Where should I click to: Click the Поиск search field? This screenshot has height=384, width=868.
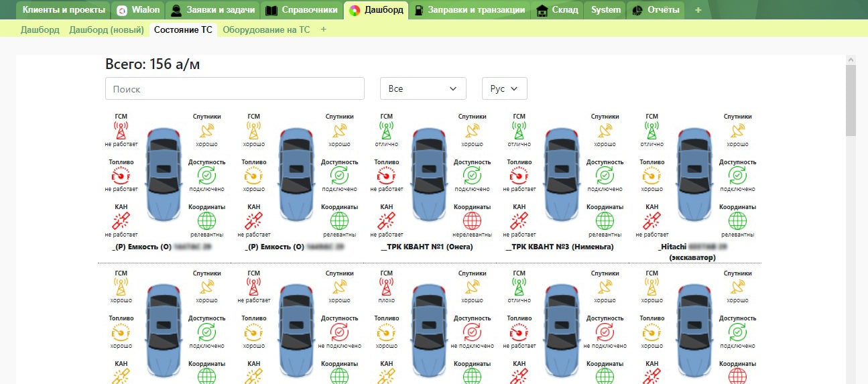pyautogui.click(x=235, y=88)
